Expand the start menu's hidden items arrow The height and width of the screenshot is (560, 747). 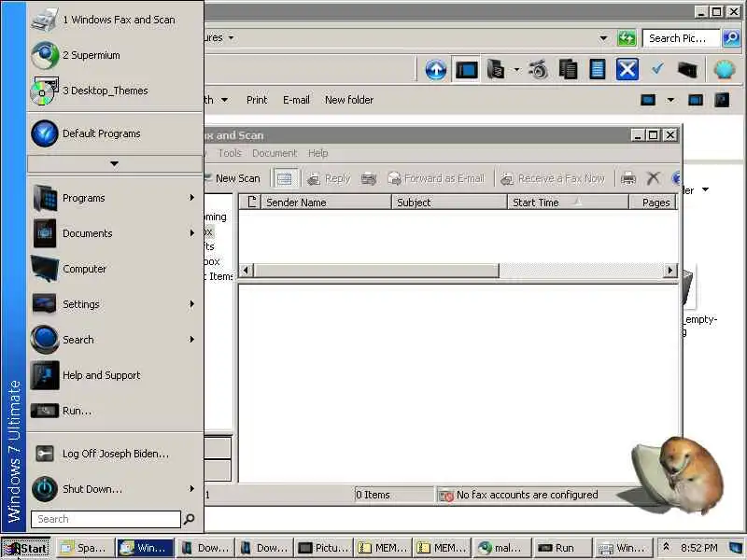pos(114,164)
